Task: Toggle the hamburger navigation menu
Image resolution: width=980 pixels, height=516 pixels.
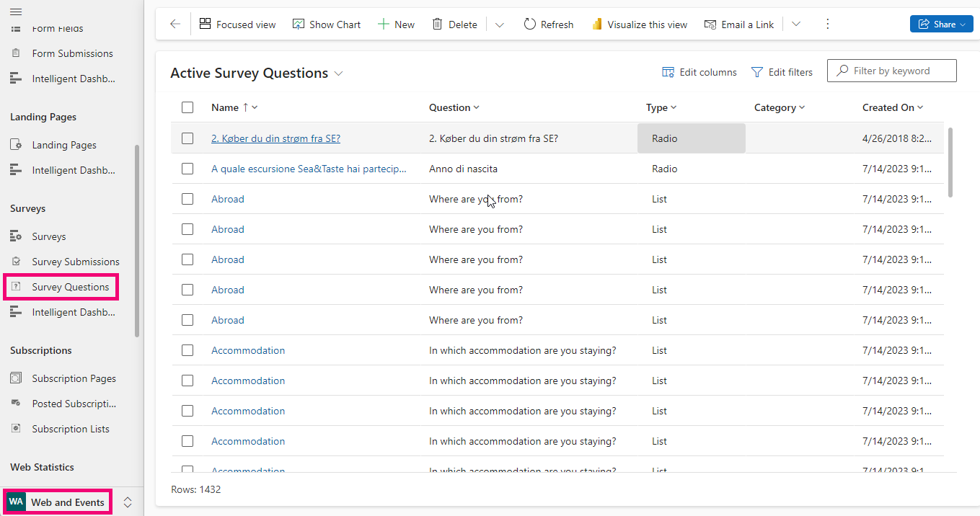Action: 16,12
